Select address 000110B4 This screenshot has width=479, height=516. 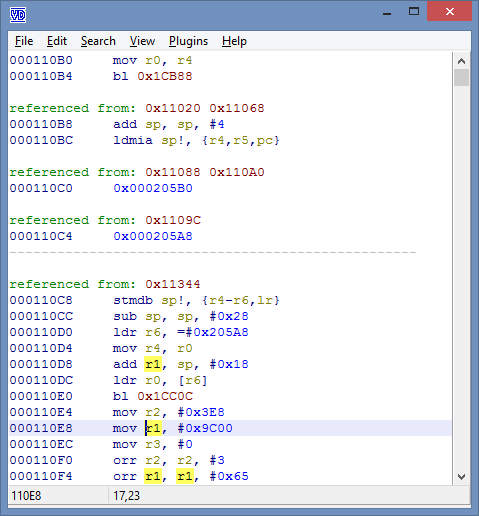pyautogui.click(x=41, y=76)
